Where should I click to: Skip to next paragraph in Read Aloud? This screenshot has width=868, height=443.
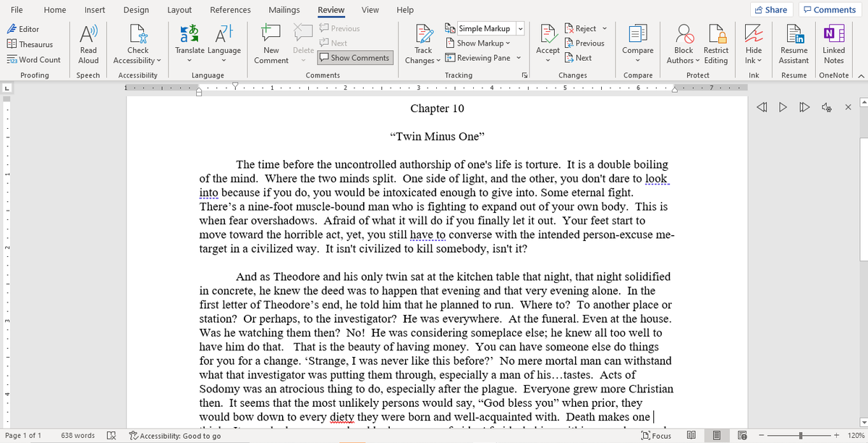pyautogui.click(x=804, y=108)
